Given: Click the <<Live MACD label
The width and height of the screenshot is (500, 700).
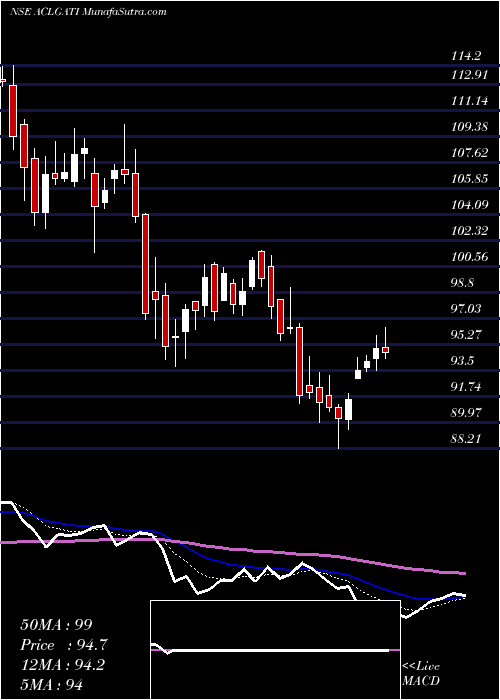Looking at the screenshot, I should 421,674.
